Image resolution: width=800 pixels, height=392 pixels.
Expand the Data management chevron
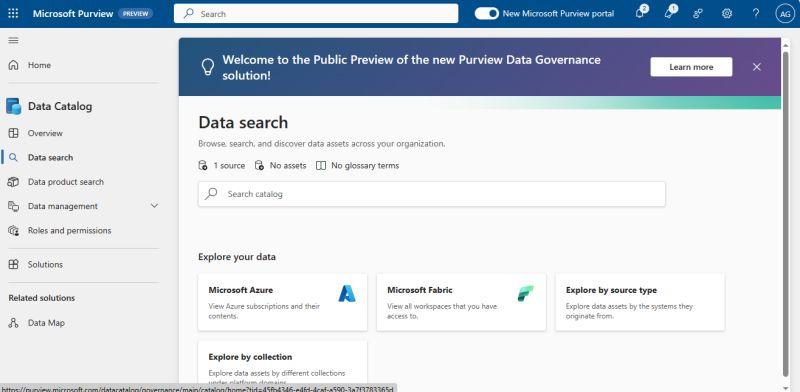(x=155, y=206)
